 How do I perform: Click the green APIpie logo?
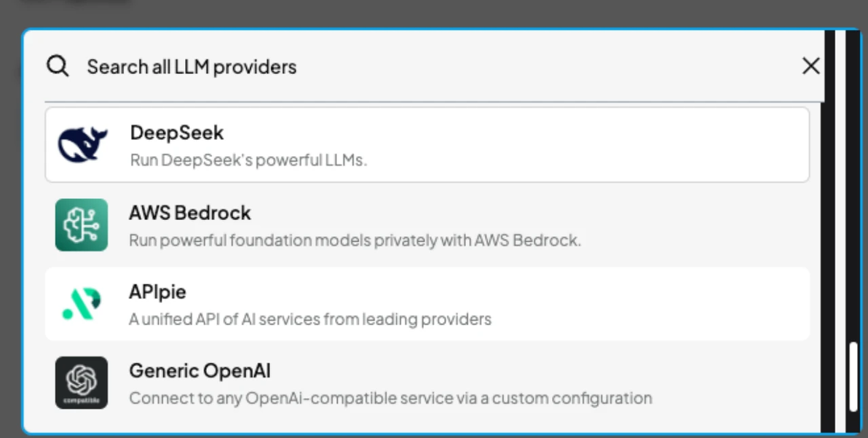82,304
